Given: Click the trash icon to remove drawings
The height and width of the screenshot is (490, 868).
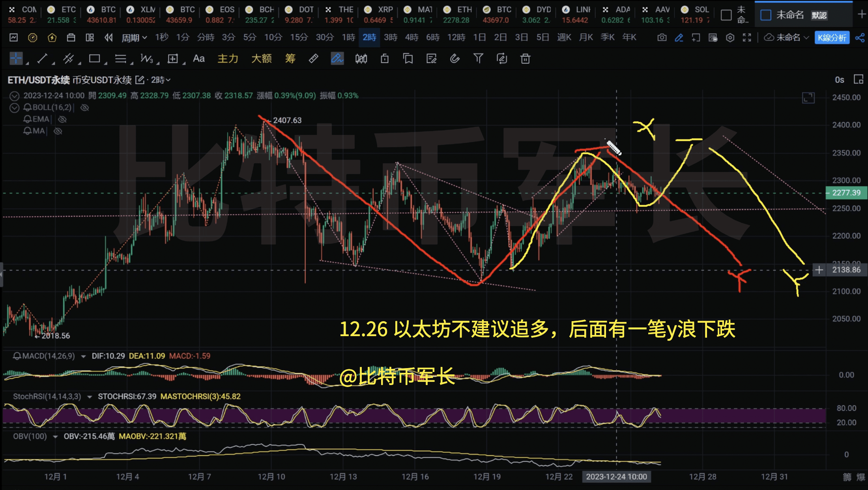Looking at the screenshot, I should tap(525, 58).
